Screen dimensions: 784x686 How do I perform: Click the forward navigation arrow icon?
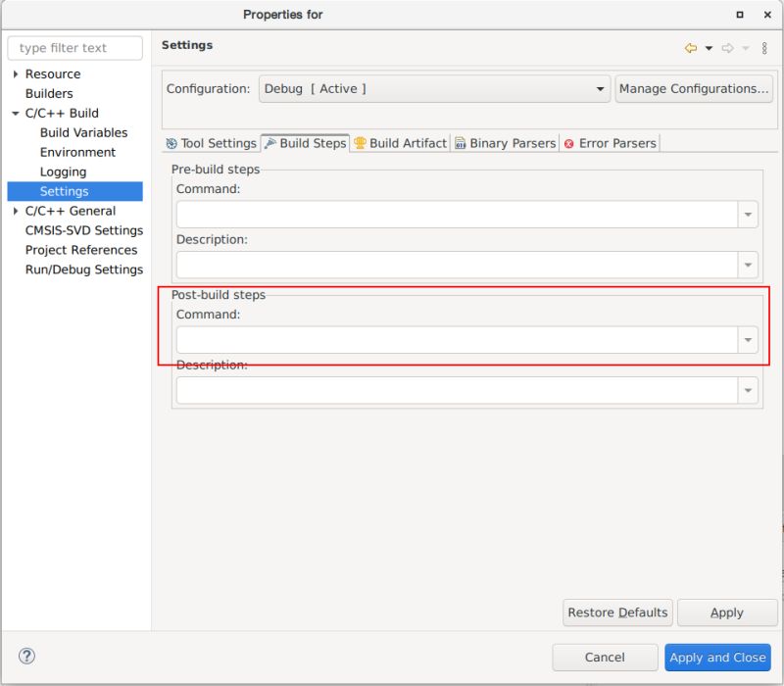click(727, 48)
